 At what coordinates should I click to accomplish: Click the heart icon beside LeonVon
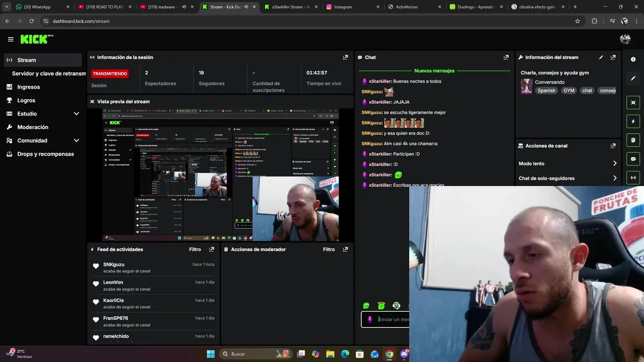96,284
